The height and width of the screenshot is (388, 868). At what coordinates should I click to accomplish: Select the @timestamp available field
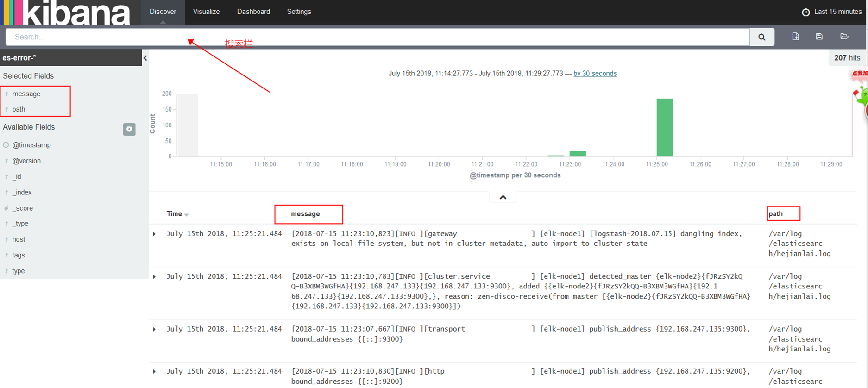tap(31, 145)
